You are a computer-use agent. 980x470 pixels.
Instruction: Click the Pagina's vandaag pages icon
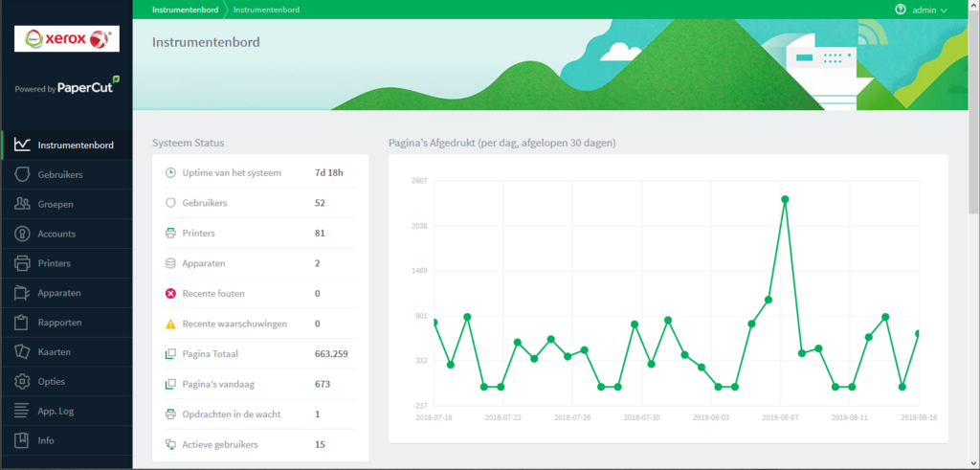pyautogui.click(x=170, y=384)
